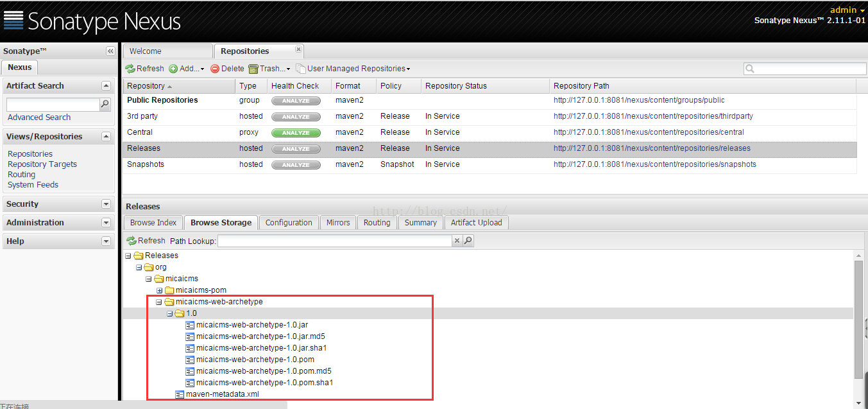Expand the Administration panel
Image resolution: width=868 pixels, height=409 pixels.
tap(106, 223)
